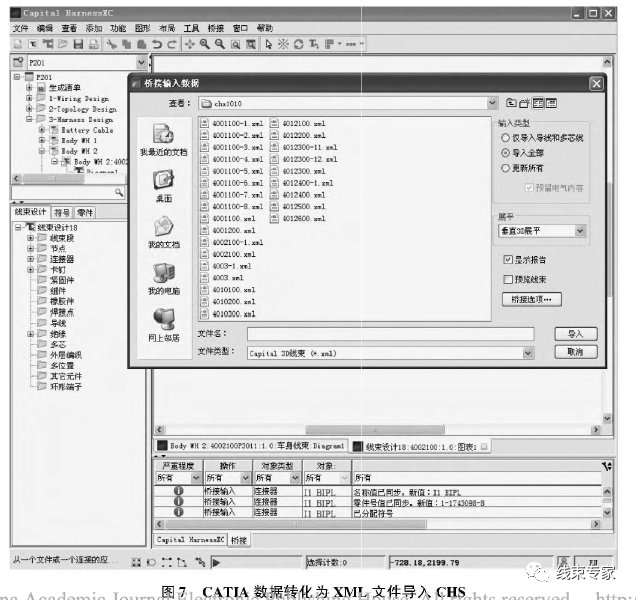This screenshot has width=636, height=600.
Task: Select 仅导入导线和多芯线 radio option
Action: tap(505, 138)
